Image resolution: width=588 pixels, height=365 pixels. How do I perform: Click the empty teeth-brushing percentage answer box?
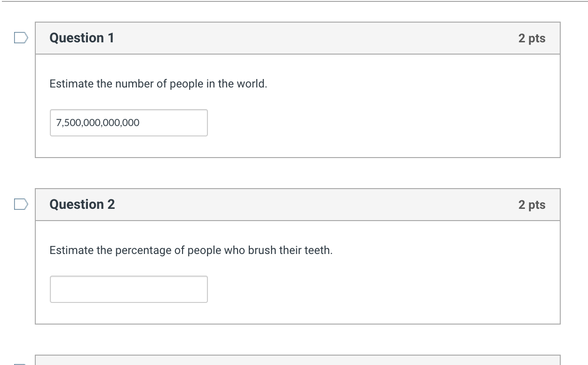pos(129,289)
